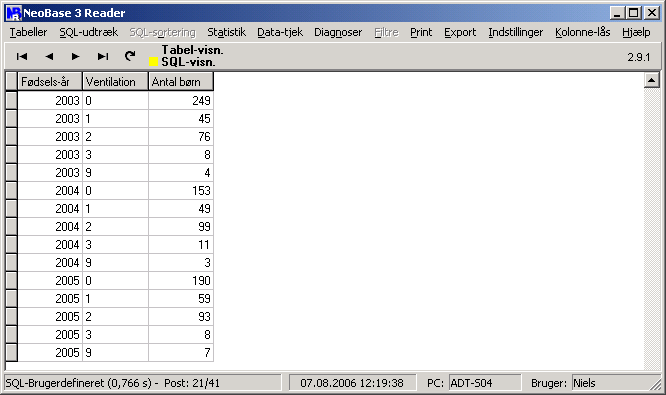Switch to Tabel-visn. view
The image size is (666, 395).
click(x=192, y=50)
